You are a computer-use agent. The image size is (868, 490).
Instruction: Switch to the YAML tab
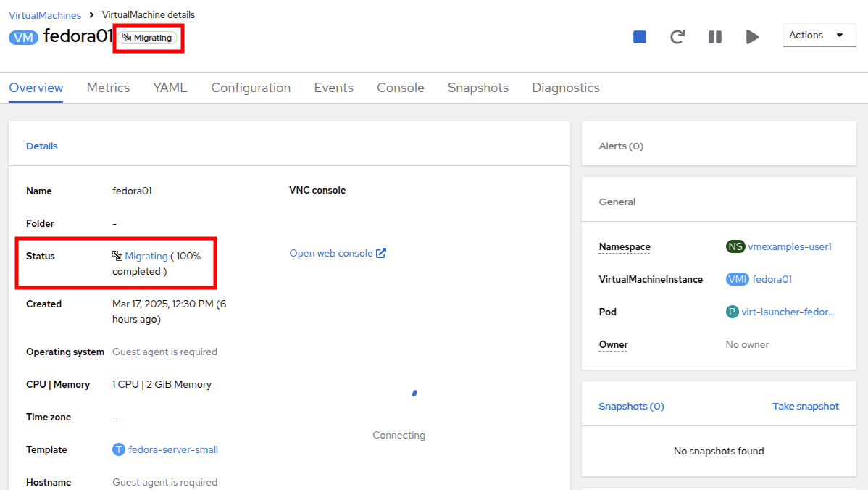pos(170,87)
